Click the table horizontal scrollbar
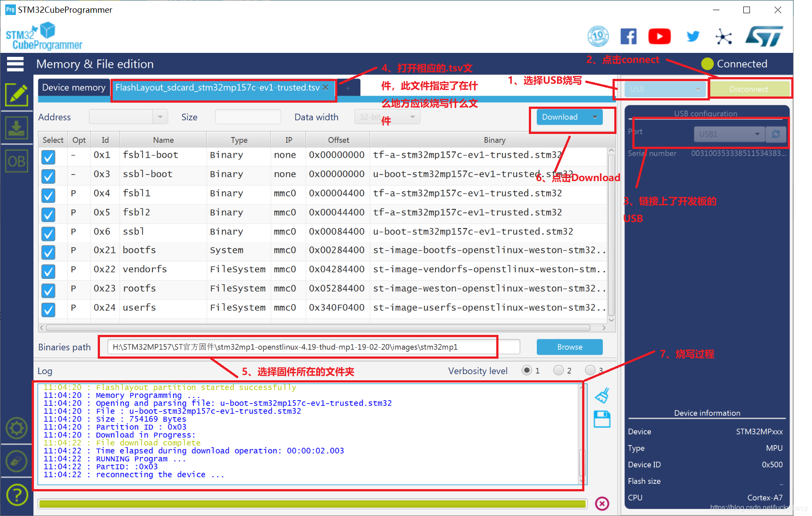Image resolution: width=812 pixels, height=516 pixels. click(318, 328)
